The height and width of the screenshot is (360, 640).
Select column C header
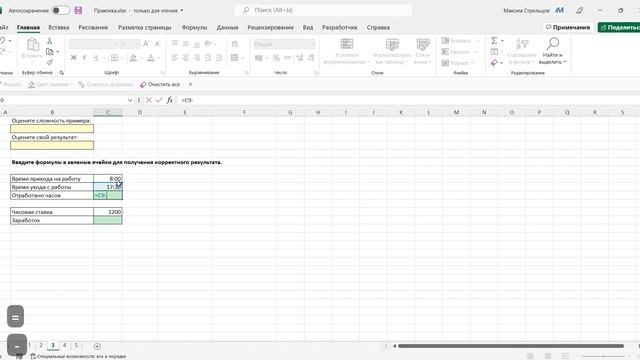coord(108,112)
